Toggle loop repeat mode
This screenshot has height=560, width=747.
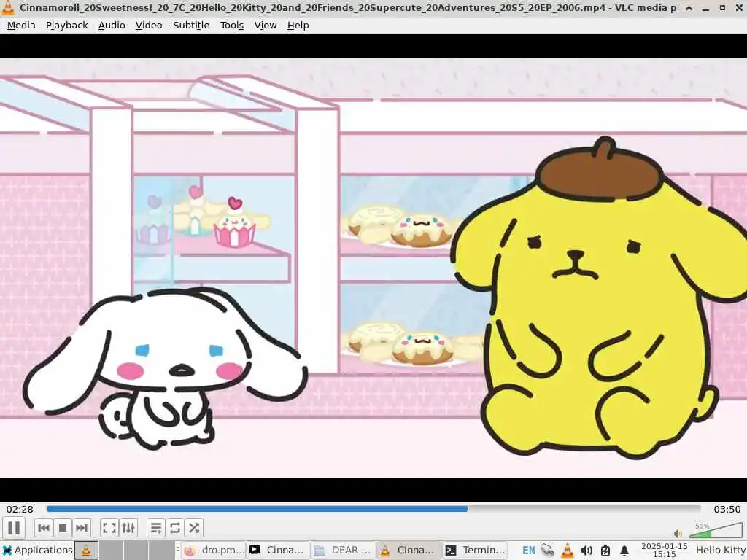[175, 528]
